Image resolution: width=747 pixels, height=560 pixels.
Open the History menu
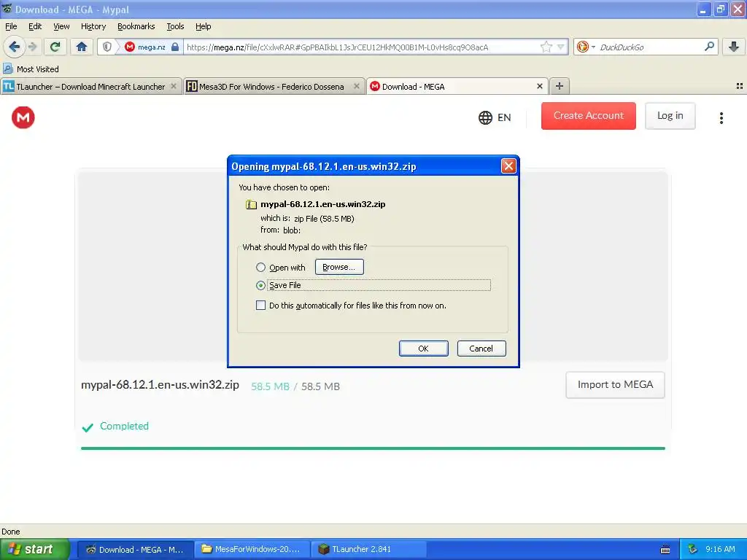coord(93,26)
